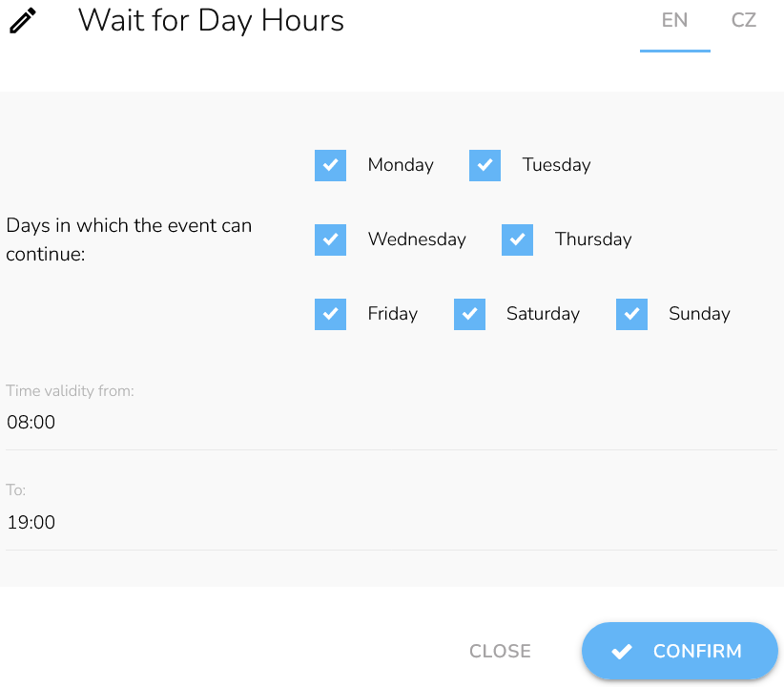784x687 pixels.
Task: Deselect the Sunday checkbox
Action: pos(631,314)
